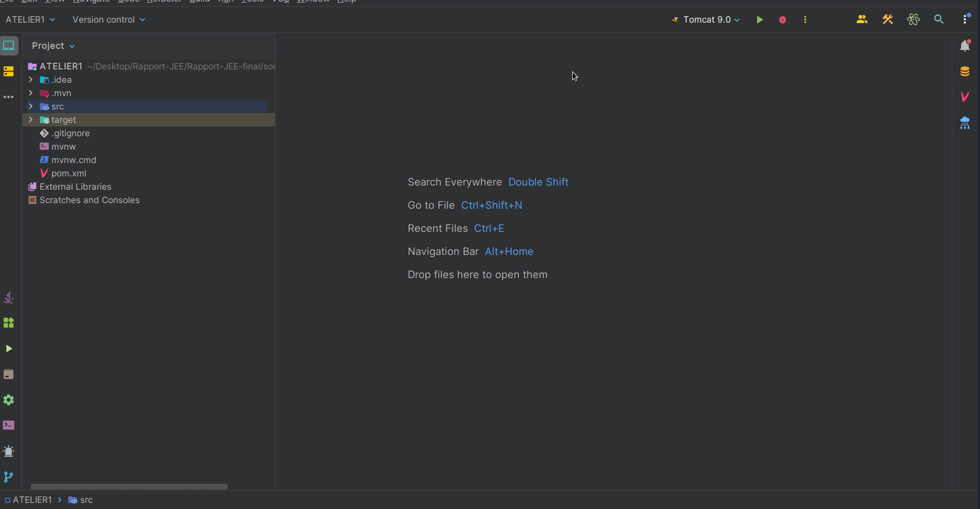Screen dimensions: 980x509
Task: Open the Git branch tool window
Action: 9,477
